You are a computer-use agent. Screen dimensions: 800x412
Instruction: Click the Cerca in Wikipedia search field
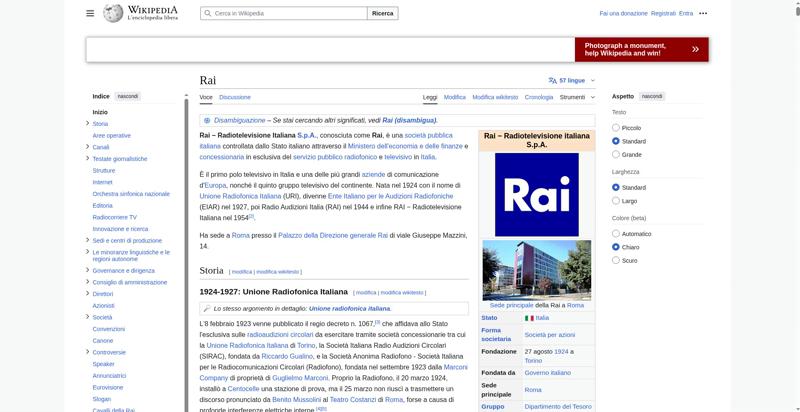tap(284, 13)
